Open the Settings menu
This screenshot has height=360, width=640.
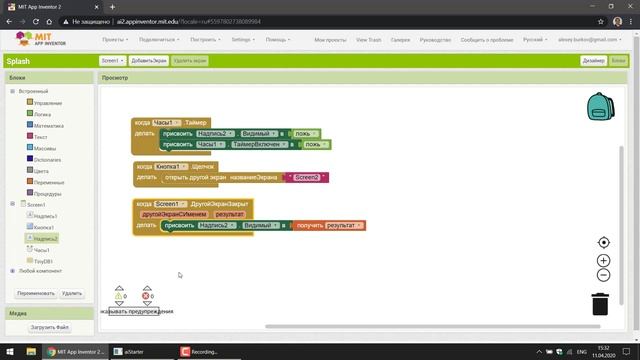pyautogui.click(x=243, y=40)
